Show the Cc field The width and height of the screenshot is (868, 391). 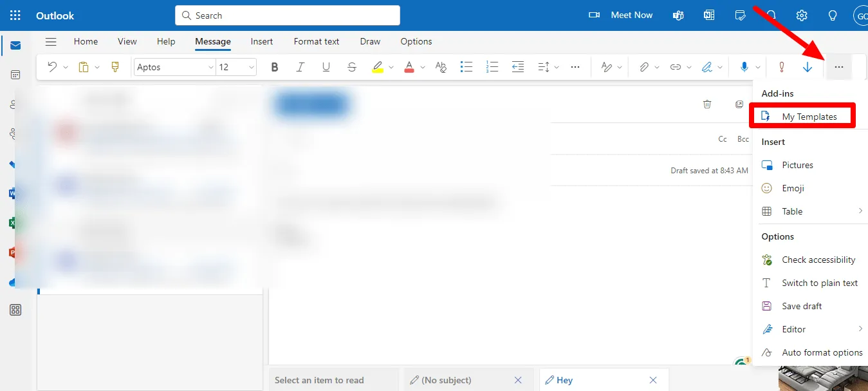(x=723, y=139)
